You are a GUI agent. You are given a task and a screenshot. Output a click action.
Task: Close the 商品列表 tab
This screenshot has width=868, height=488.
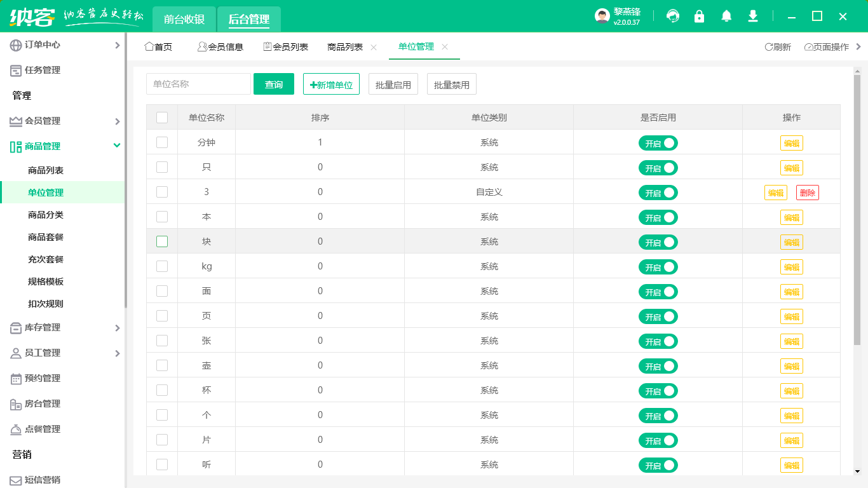pos(374,47)
